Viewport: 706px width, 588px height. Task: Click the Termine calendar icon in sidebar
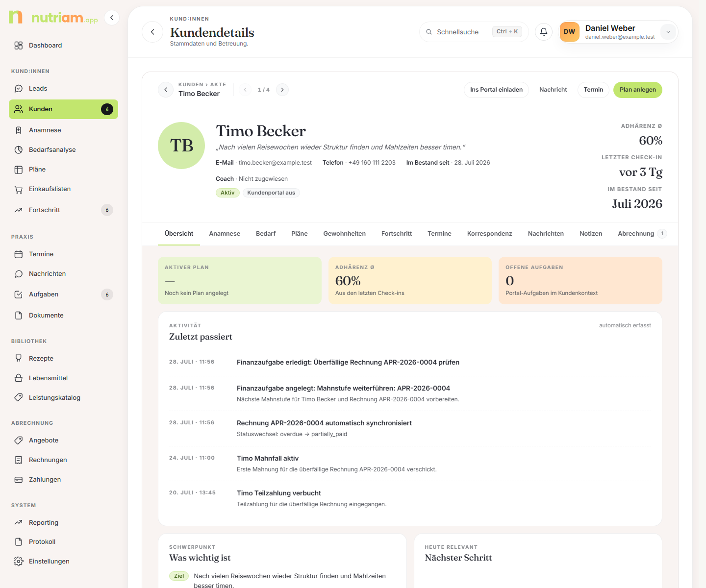pyautogui.click(x=19, y=254)
